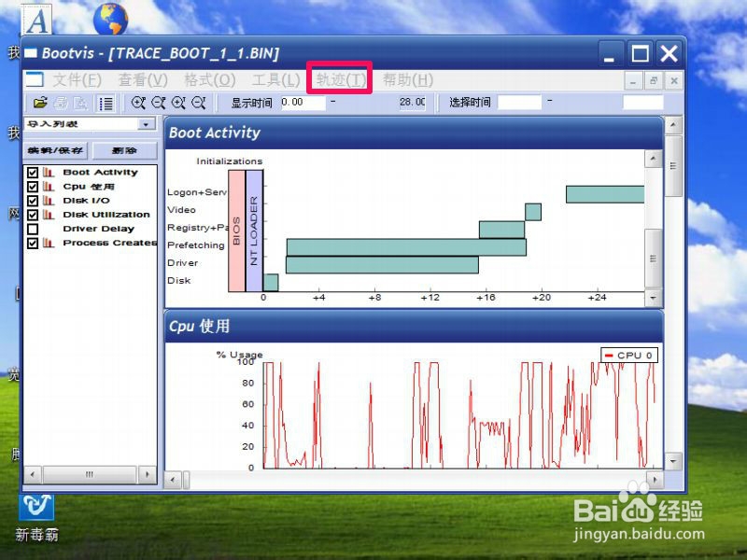The image size is (747, 560).
Task: Click the globe desktop icon
Action: (110, 19)
